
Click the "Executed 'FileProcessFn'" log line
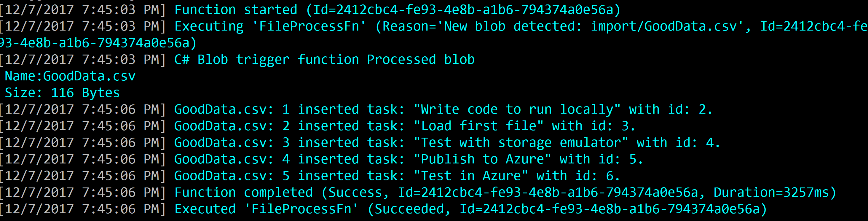[x=383, y=209]
